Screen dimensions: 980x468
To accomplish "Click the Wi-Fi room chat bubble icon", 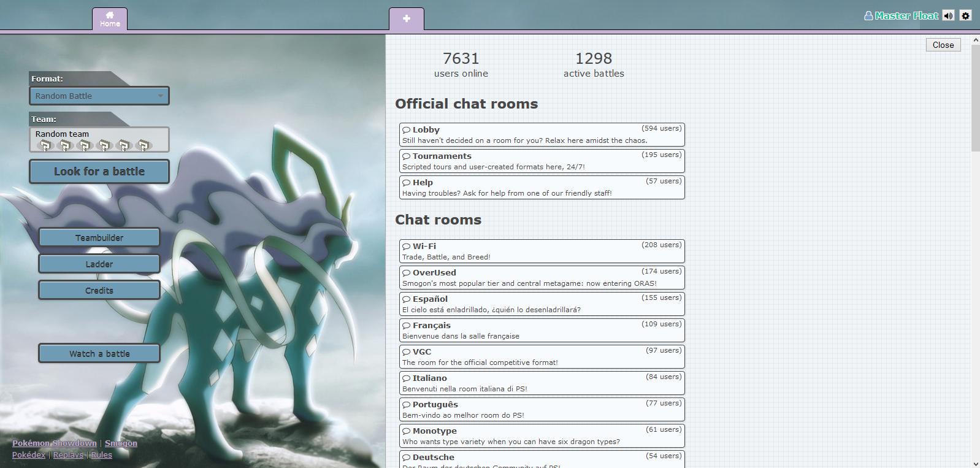I will [x=406, y=247].
